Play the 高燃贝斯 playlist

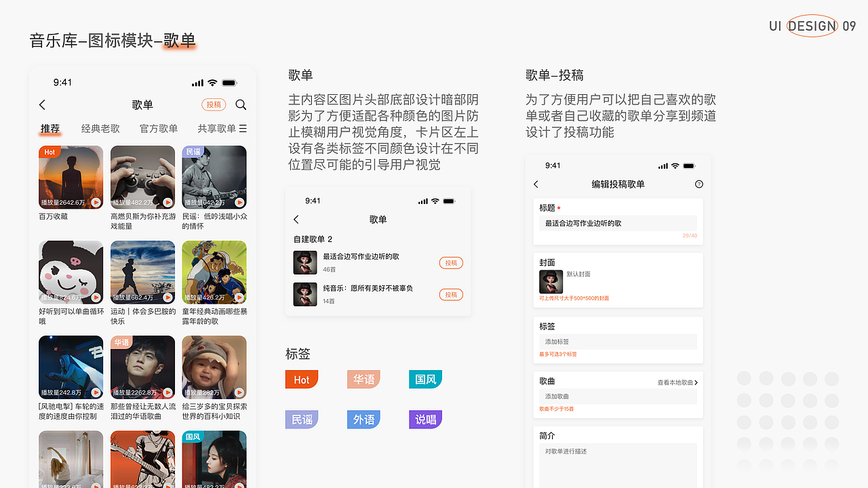[x=167, y=202]
